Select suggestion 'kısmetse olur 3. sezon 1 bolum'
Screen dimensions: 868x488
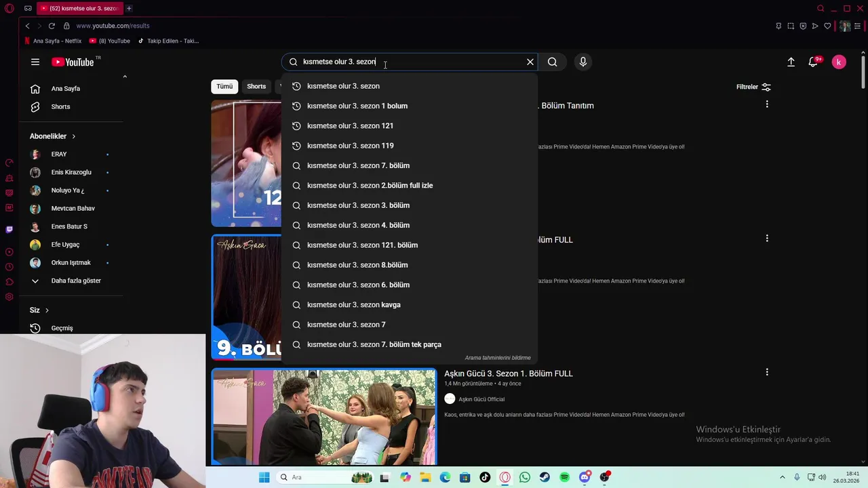pos(410,106)
